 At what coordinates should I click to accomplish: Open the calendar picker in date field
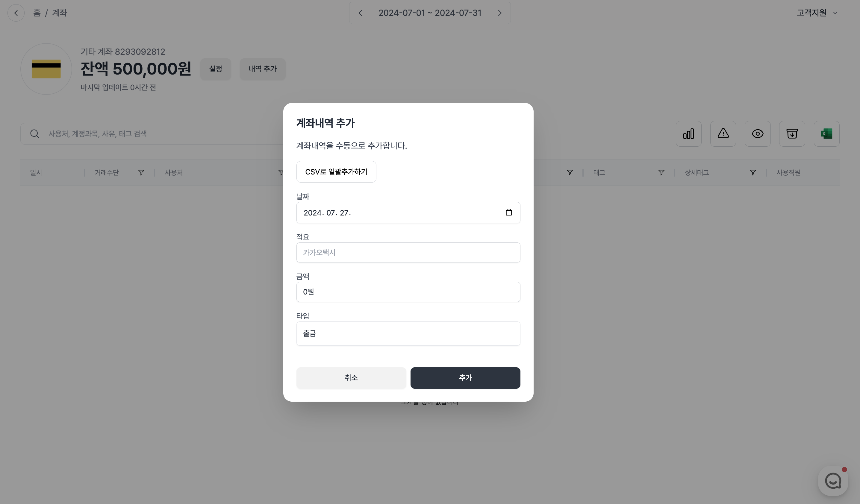point(508,213)
